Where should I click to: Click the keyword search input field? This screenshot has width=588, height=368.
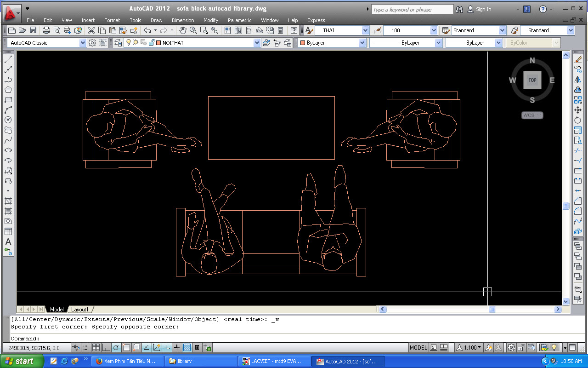(x=412, y=9)
